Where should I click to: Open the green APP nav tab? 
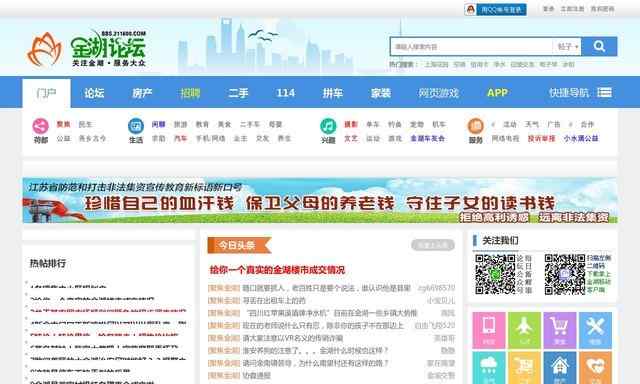pyautogui.click(x=497, y=93)
